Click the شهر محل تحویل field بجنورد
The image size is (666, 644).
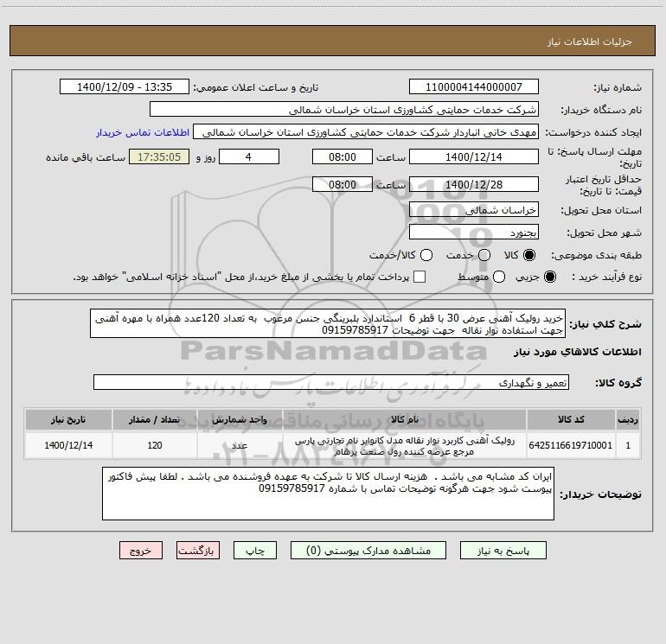click(474, 233)
